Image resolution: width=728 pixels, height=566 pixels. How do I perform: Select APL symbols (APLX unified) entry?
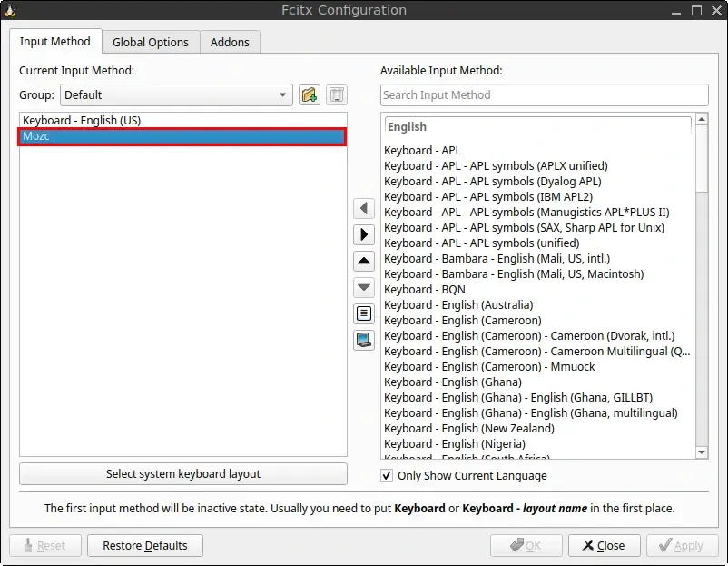click(537, 166)
